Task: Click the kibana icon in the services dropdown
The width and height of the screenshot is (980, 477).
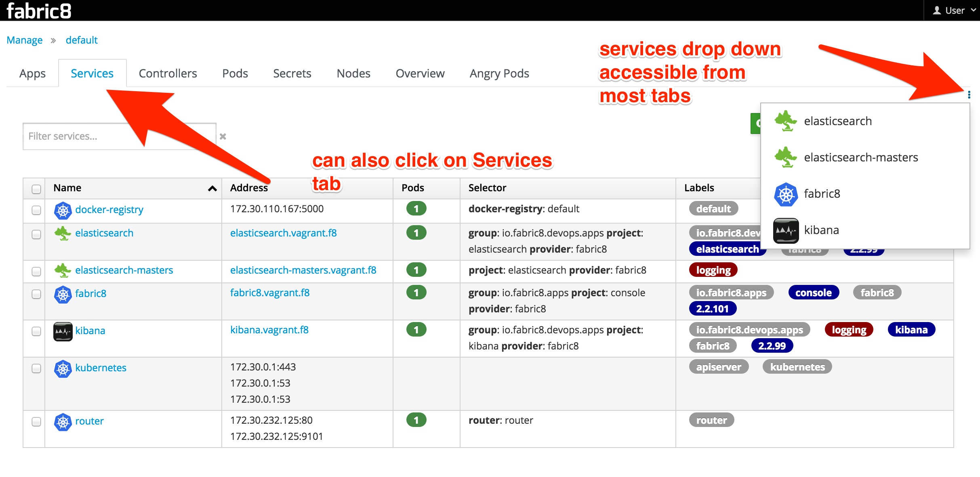Action: click(x=786, y=230)
